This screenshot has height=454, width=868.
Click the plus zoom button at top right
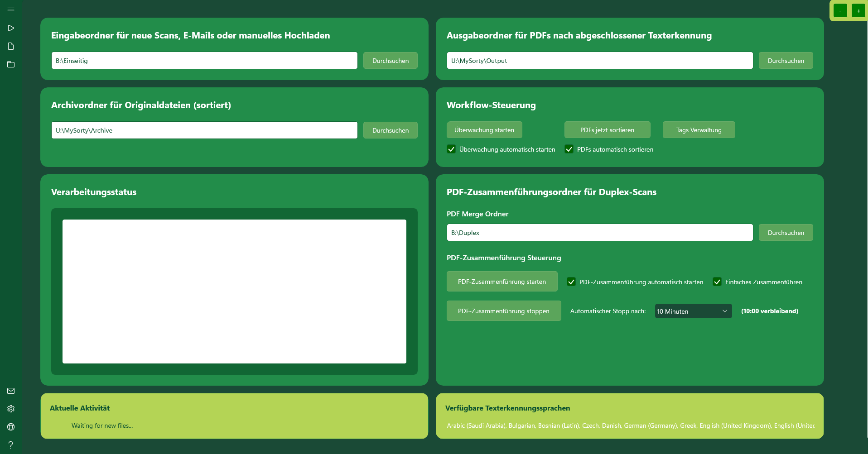858,10
